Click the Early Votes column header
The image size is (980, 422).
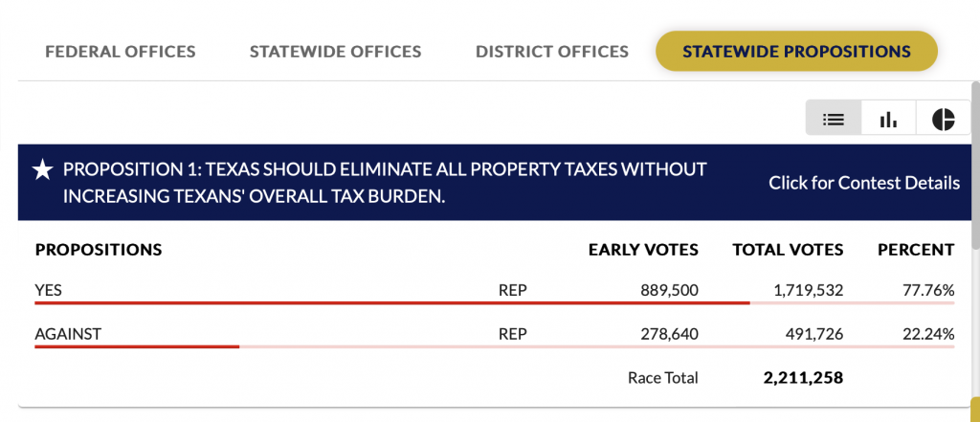pyautogui.click(x=643, y=250)
